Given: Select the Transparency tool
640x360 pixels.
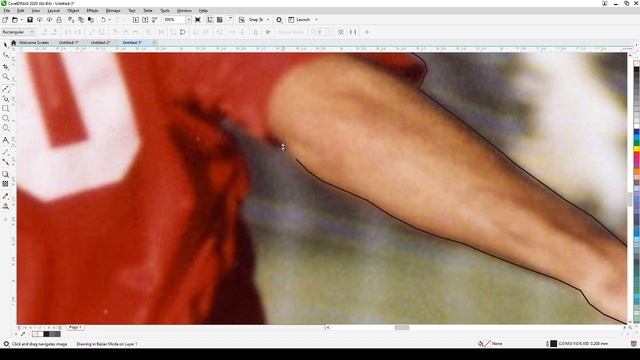Looking at the screenshot, I should (5, 184).
